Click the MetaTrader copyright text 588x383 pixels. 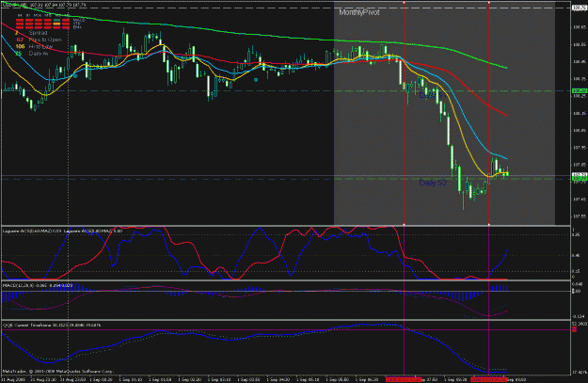57,371
